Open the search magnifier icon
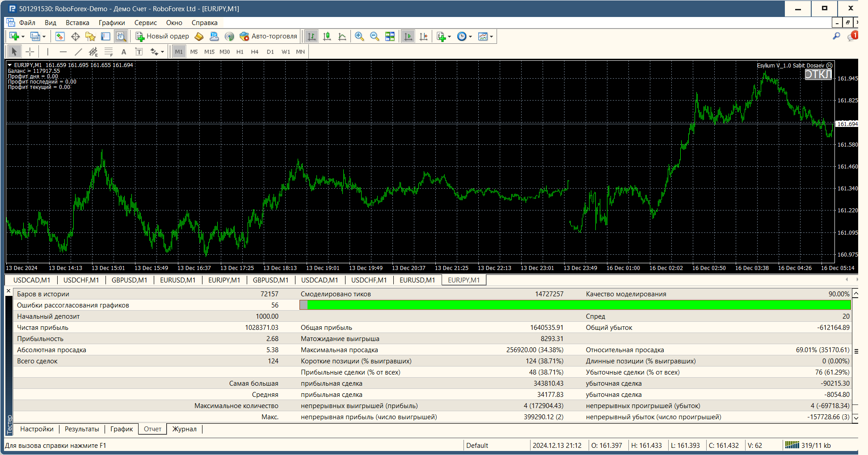 point(836,36)
